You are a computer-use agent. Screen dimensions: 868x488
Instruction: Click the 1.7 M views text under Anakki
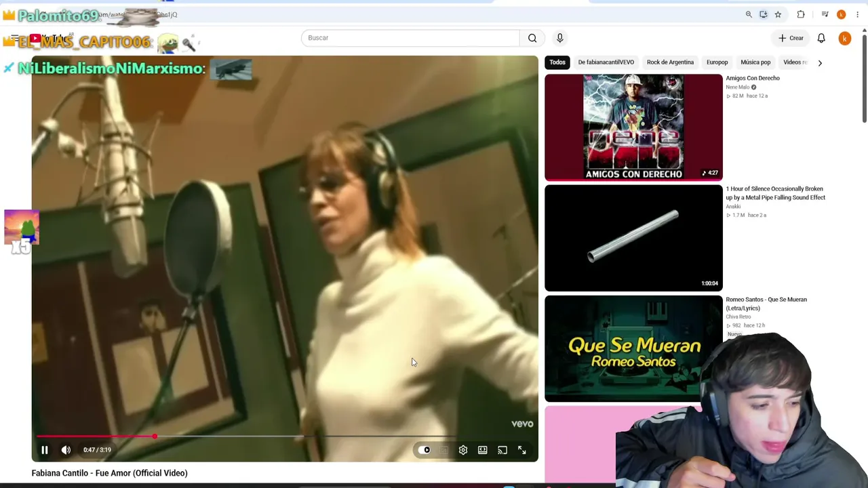coord(736,216)
